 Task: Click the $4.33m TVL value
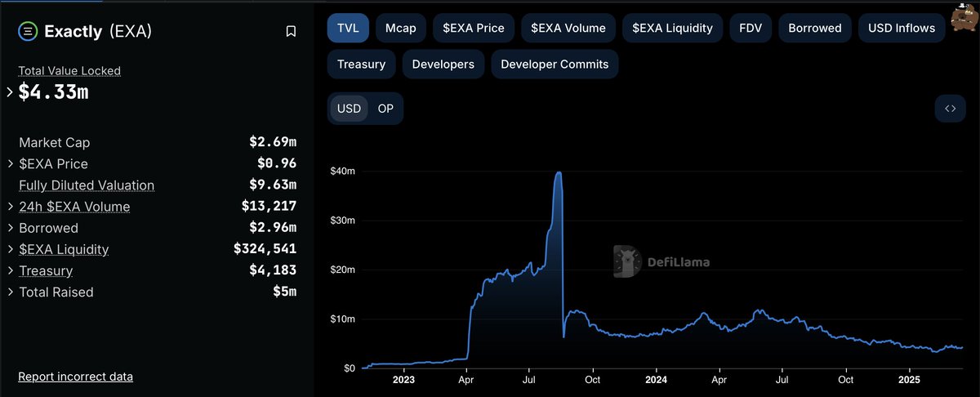(x=53, y=92)
